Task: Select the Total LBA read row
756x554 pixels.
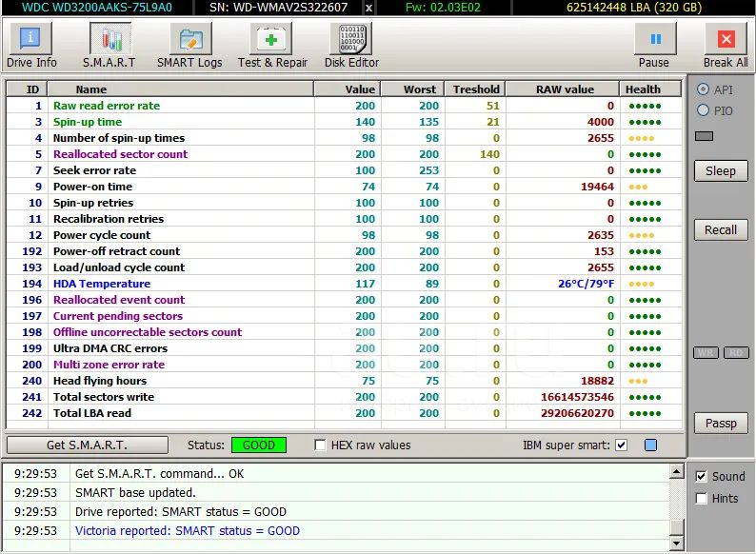Action: 345,413
